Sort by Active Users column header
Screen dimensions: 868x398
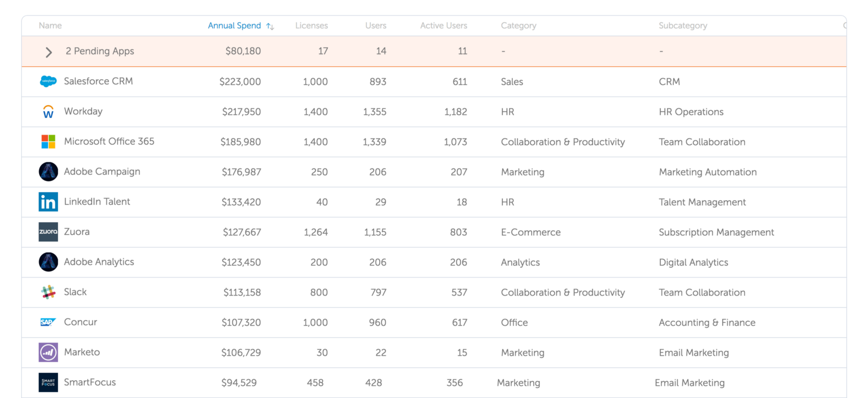(x=443, y=25)
